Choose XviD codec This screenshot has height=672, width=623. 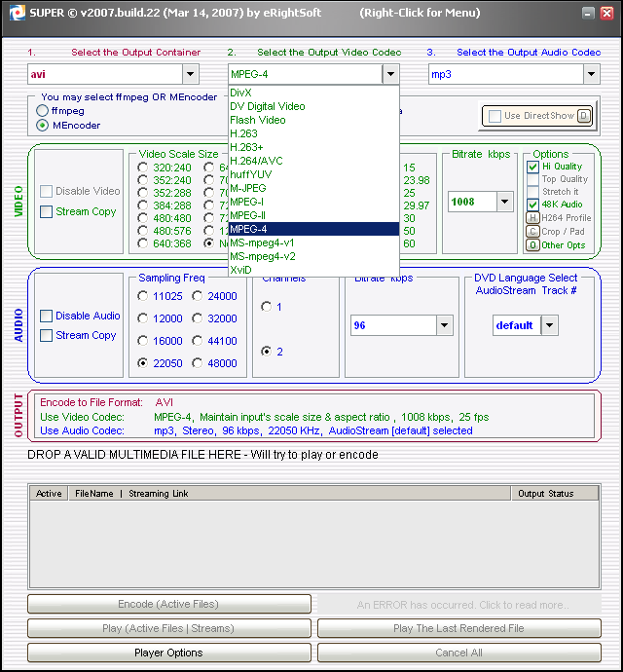point(313,270)
